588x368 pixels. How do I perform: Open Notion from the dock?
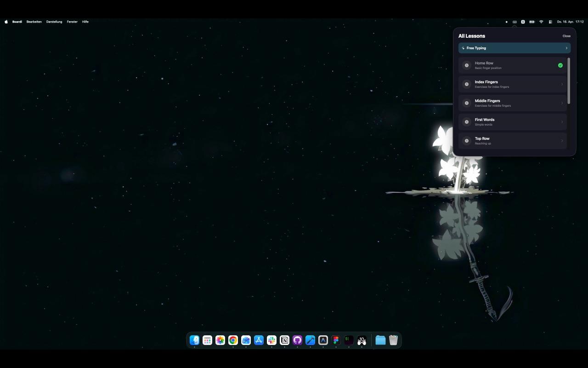[285, 340]
